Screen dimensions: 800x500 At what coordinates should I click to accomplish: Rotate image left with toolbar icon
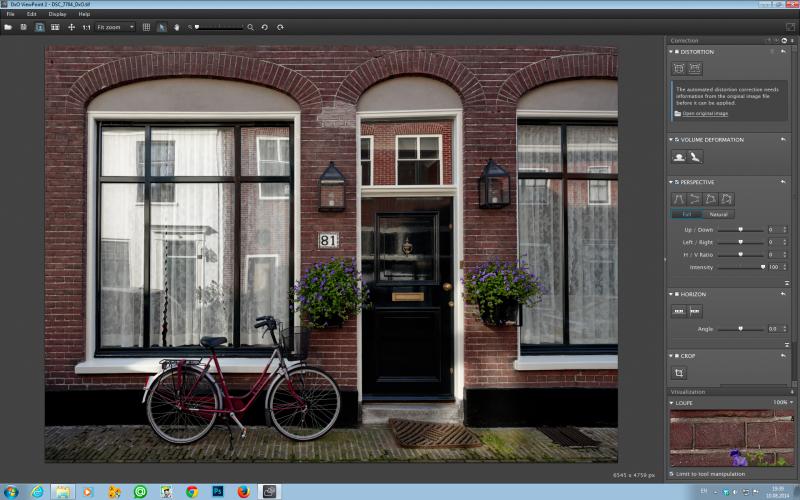(x=265, y=27)
